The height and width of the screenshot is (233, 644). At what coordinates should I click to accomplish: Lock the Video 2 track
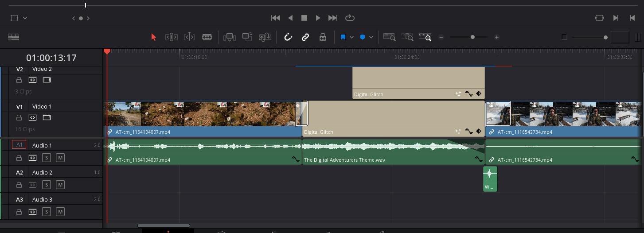pos(19,80)
